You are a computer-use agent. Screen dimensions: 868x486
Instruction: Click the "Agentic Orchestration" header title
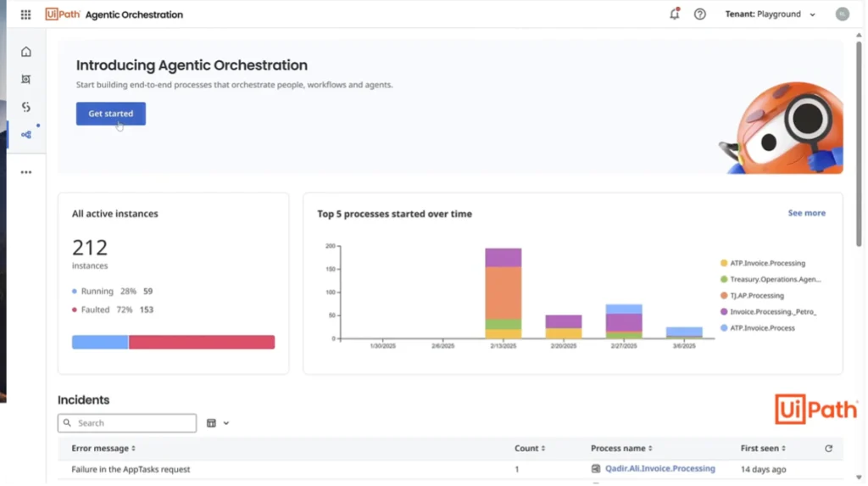(x=134, y=14)
